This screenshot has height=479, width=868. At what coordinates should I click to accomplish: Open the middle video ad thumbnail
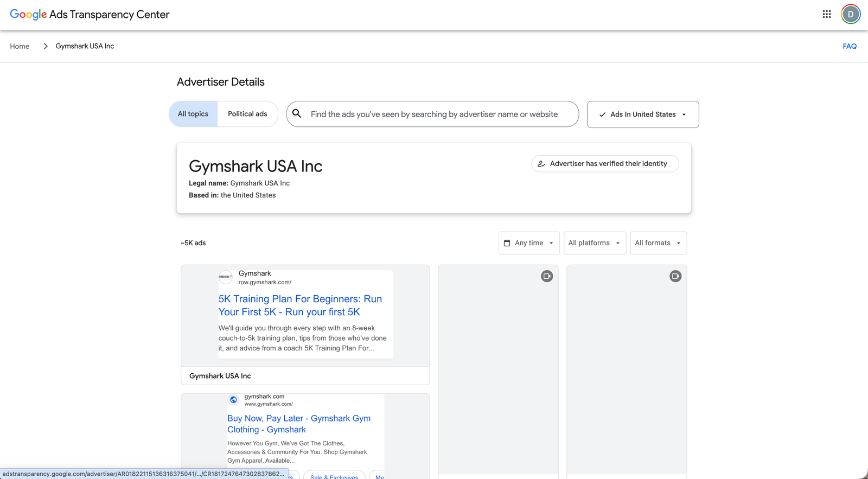(x=498, y=370)
